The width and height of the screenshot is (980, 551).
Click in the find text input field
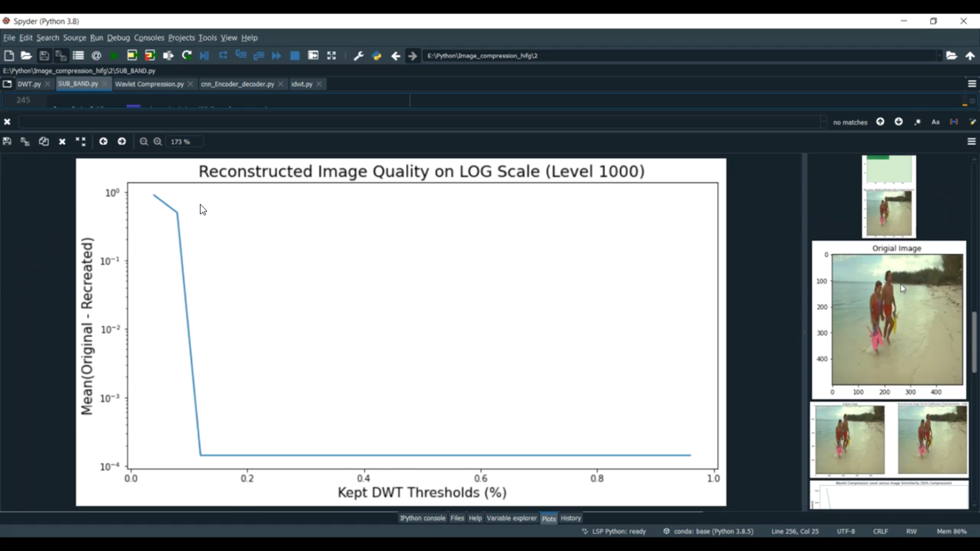click(x=419, y=122)
